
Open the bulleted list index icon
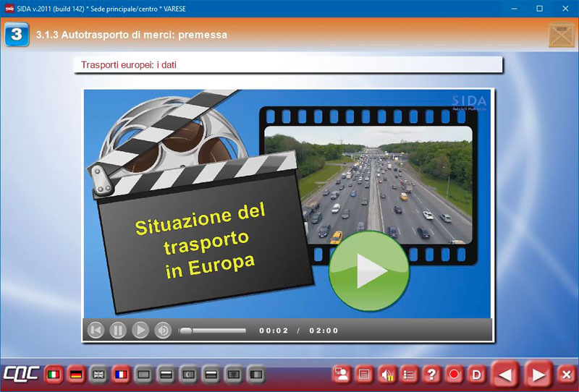point(409,375)
